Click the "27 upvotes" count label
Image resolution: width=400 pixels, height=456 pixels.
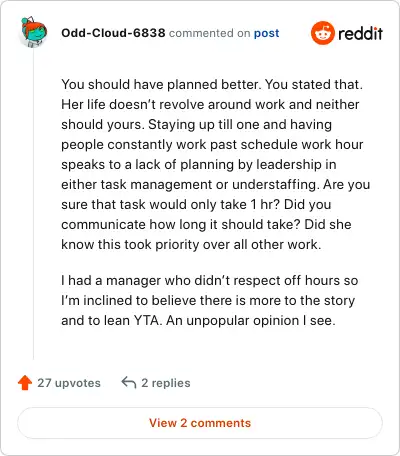(x=69, y=383)
